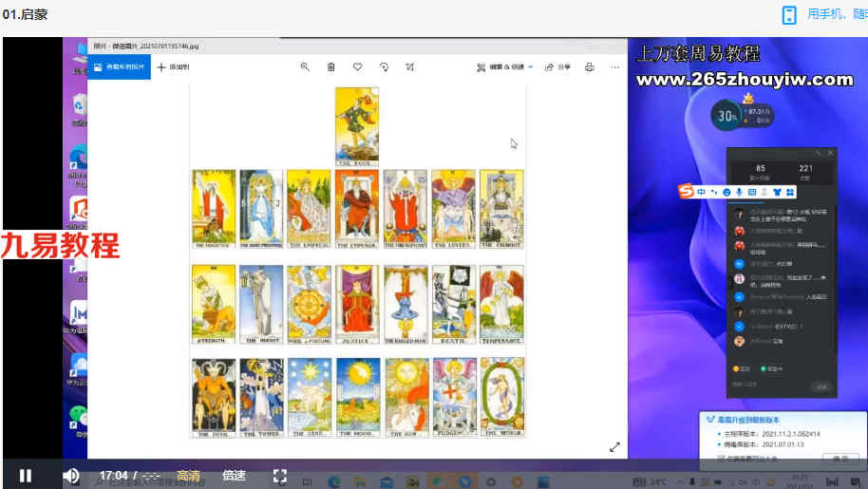Open emoji face icon on Sogou bar
Image resolution: width=868 pixels, height=489 pixels.
[x=726, y=192]
